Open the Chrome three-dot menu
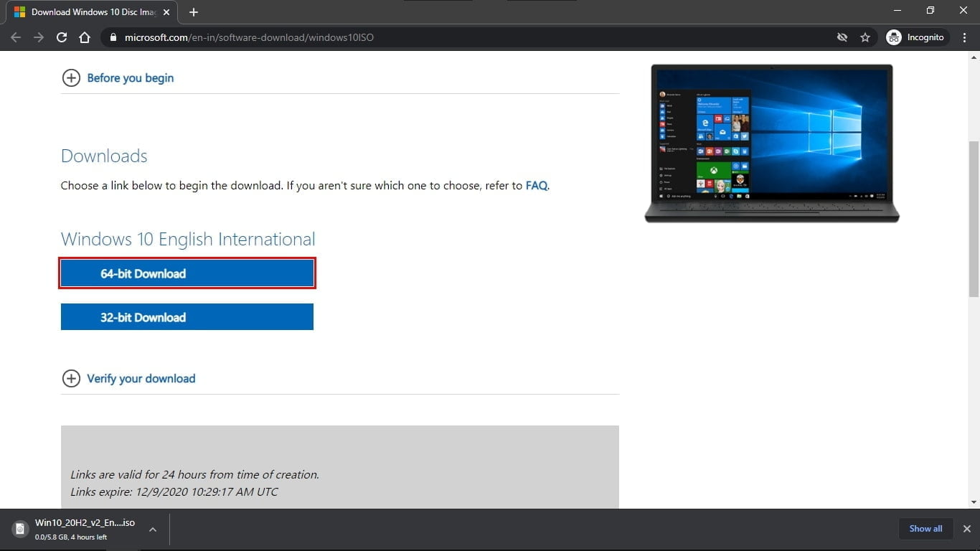This screenshot has width=980, height=551. pyautogui.click(x=964, y=37)
